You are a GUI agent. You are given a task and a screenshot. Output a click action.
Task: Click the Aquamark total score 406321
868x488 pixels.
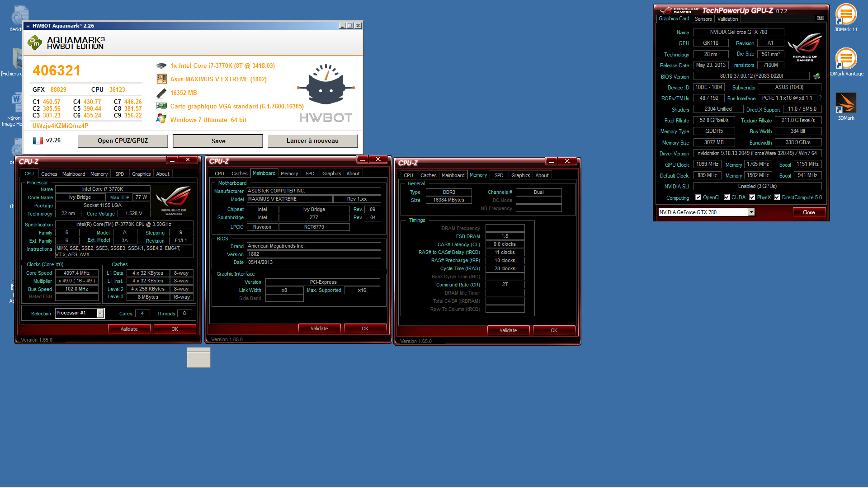pyautogui.click(x=57, y=70)
